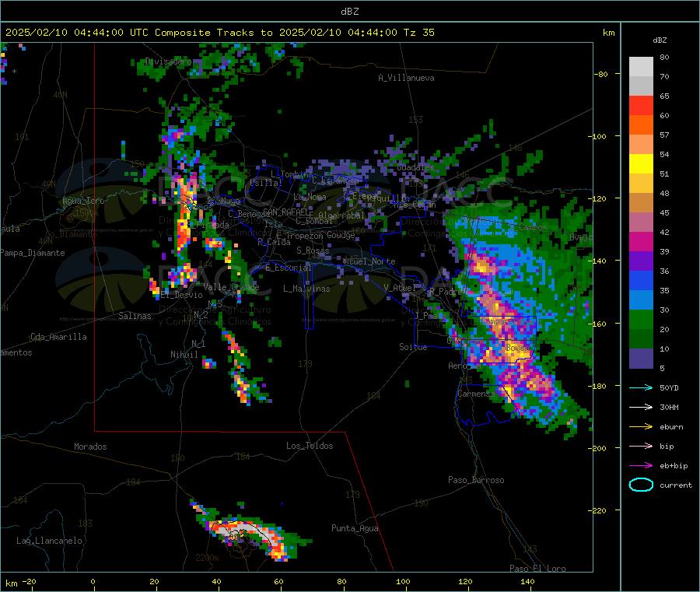
Task: Click the dBZ label above the color scale
Action: pos(660,40)
